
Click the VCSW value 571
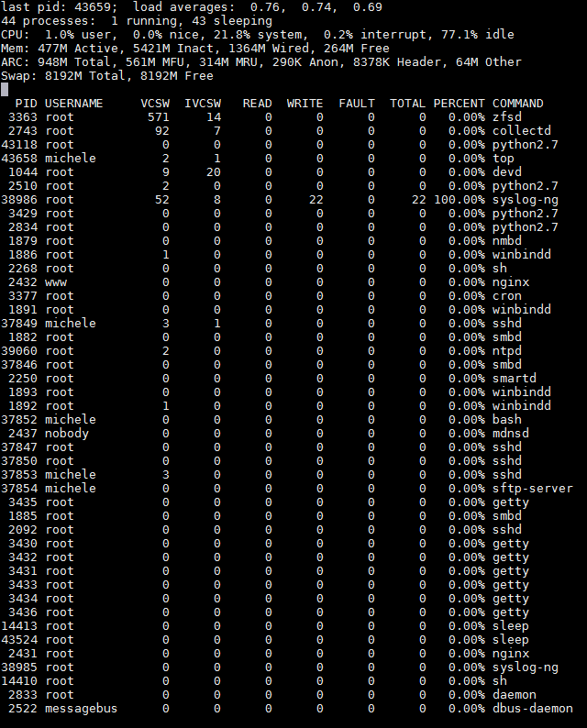(159, 117)
